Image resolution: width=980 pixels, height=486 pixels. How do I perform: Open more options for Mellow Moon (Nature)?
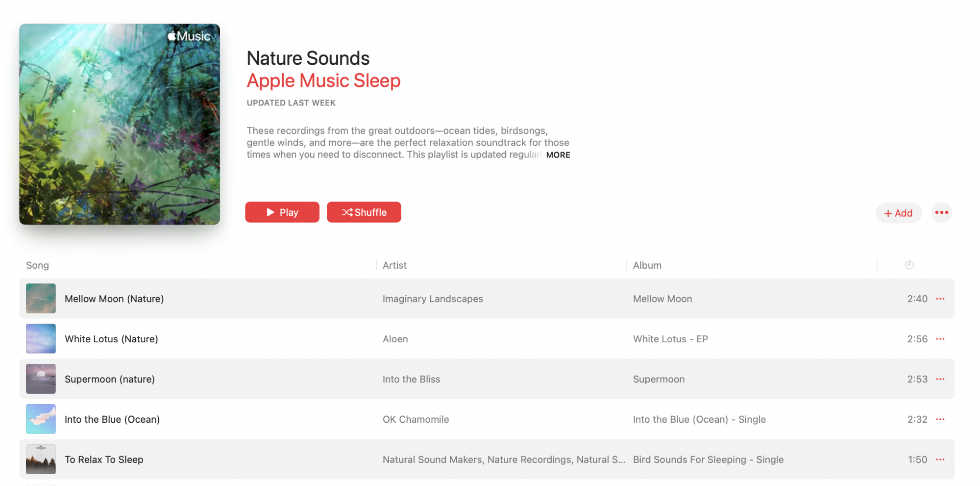940,299
